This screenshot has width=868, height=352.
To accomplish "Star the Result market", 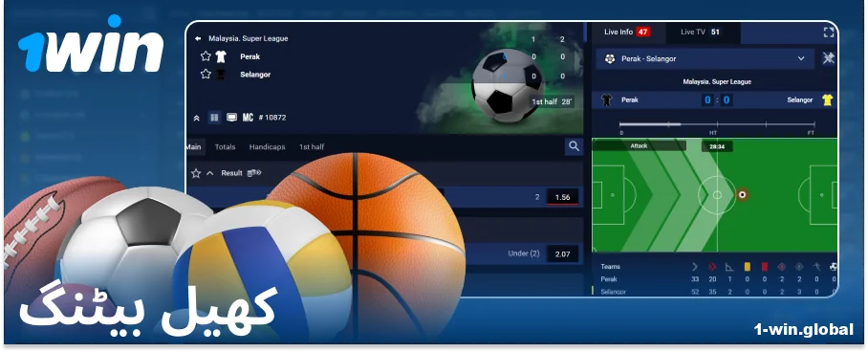I will 195,173.
